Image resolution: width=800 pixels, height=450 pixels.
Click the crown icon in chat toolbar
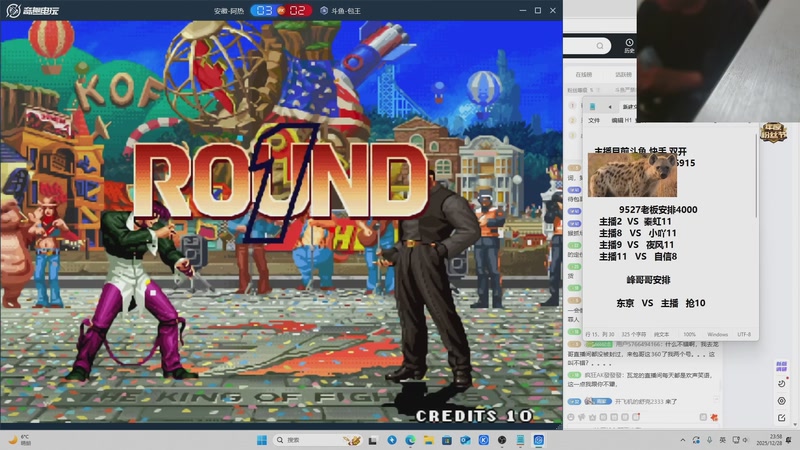click(x=592, y=417)
